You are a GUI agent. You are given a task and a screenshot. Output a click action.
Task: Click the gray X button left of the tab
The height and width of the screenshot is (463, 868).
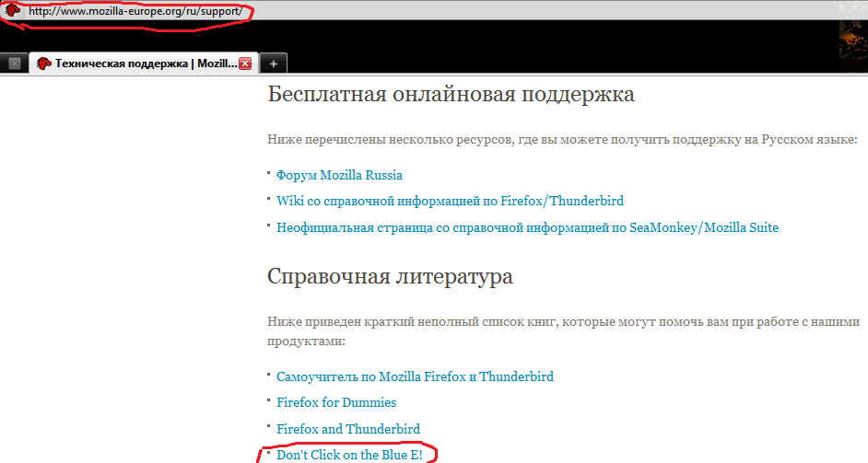point(15,64)
